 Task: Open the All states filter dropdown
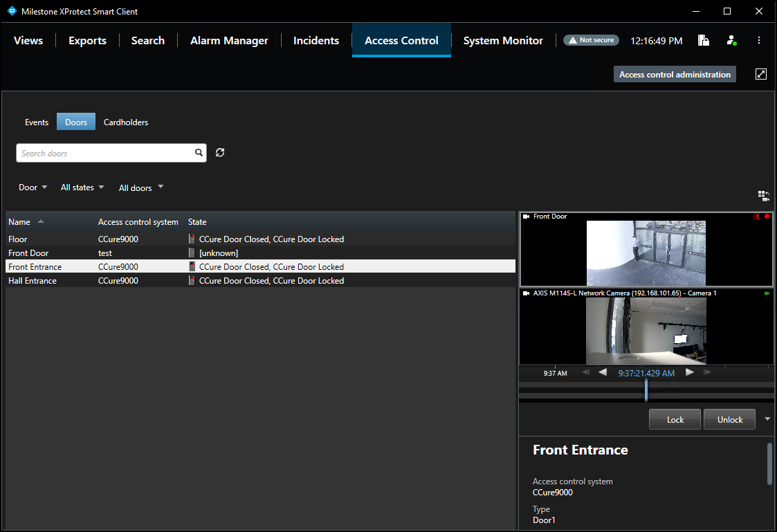[82, 187]
